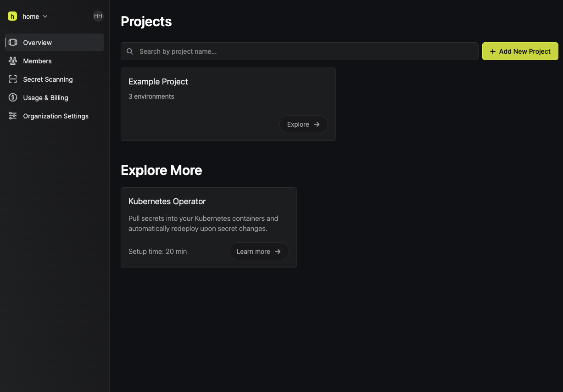Click the Organization Settings sliders icon
The width and height of the screenshot is (563, 392).
13,116
